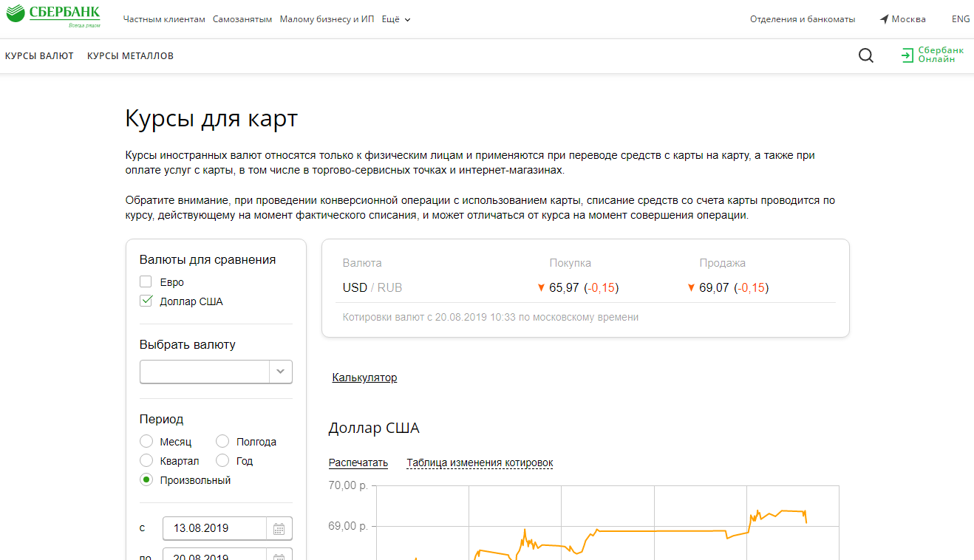Open the Калькулятор link
The image size is (974, 560).
(364, 378)
